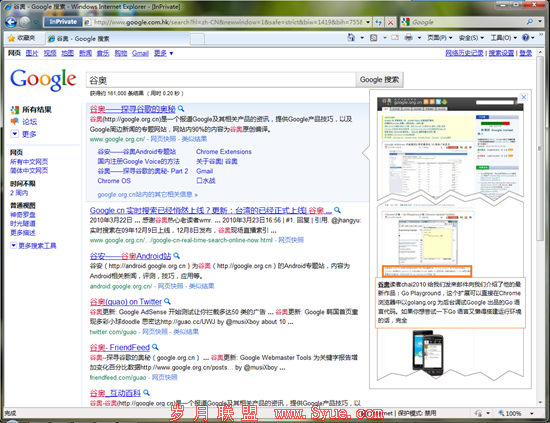Click preview magnifier beside 谷奥——探寻谷歌的奥秘 result
Viewport: 550px width, 423px height.
pos(181,108)
